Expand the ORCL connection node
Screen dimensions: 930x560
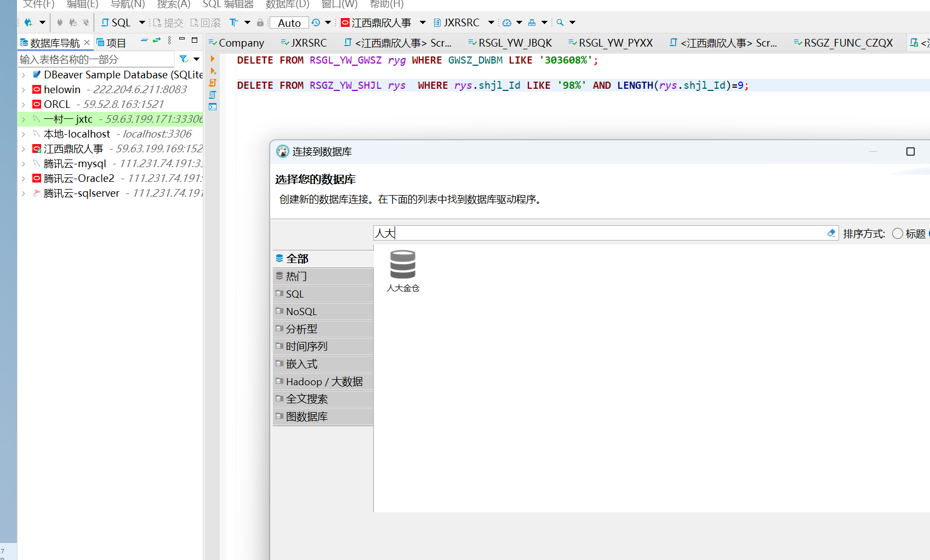coord(23,104)
